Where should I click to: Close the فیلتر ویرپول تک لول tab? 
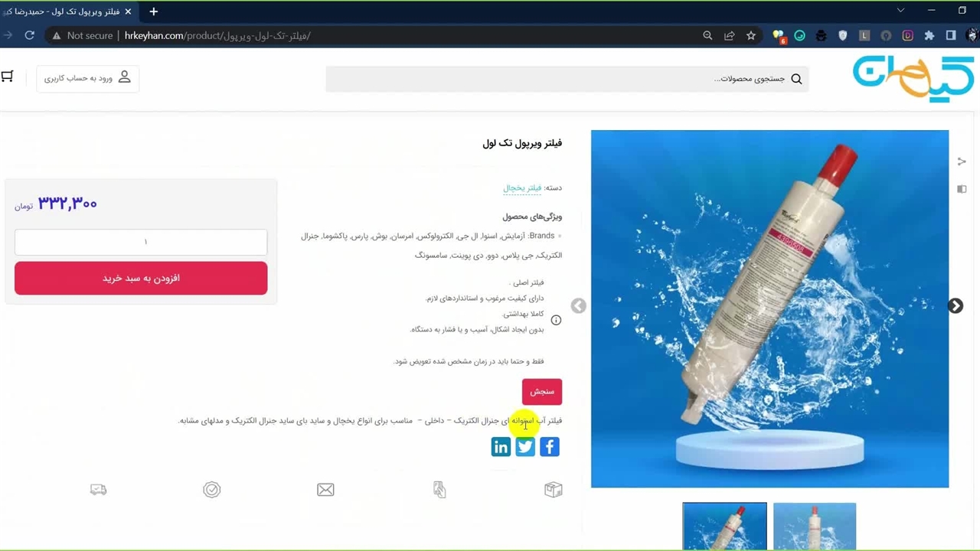pyautogui.click(x=128, y=11)
